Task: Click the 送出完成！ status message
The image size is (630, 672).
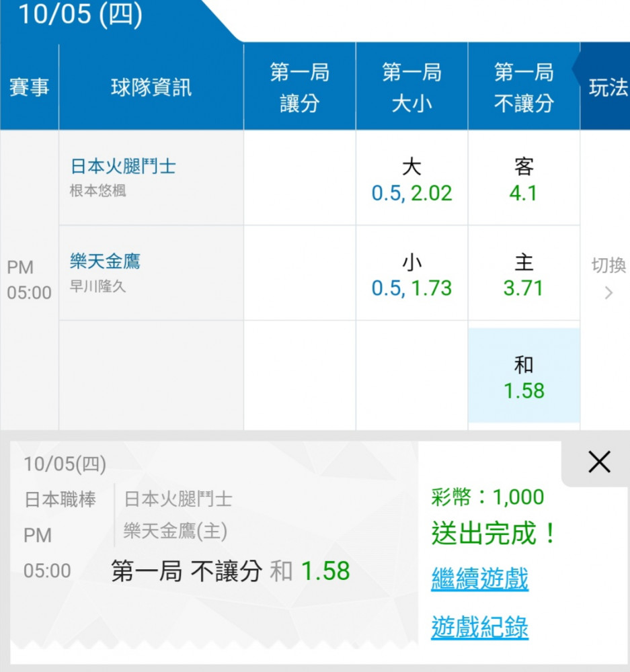Action: (x=494, y=533)
